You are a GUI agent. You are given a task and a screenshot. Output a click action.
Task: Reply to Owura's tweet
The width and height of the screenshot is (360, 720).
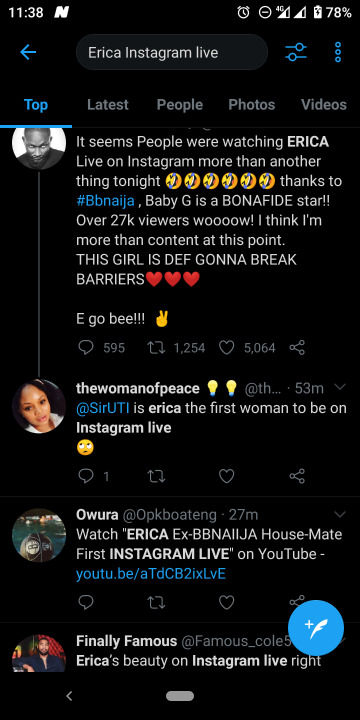click(86, 602)
